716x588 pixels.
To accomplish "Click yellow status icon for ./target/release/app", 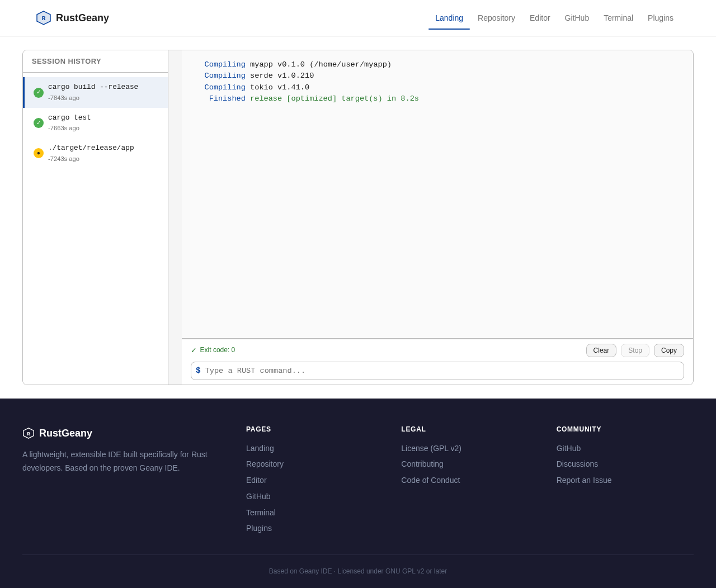I will tap(39, 153).
